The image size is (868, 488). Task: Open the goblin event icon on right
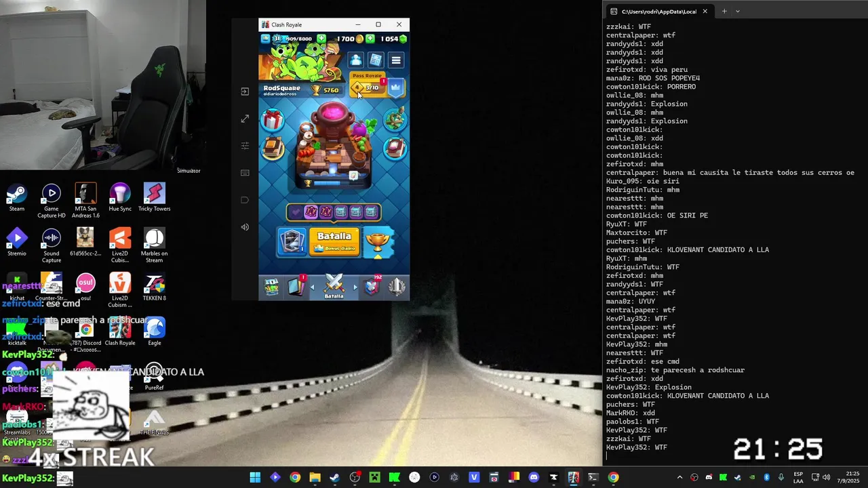tap(395, 120)
